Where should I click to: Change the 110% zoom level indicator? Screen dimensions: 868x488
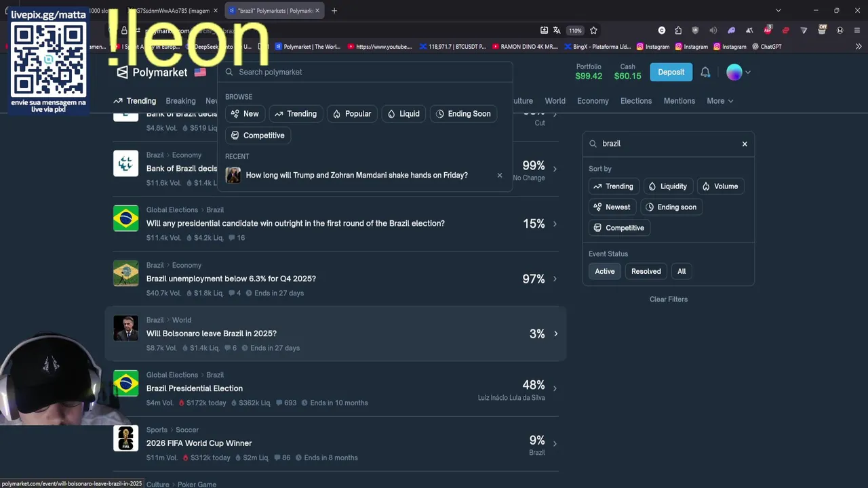(x=575, y=30)
